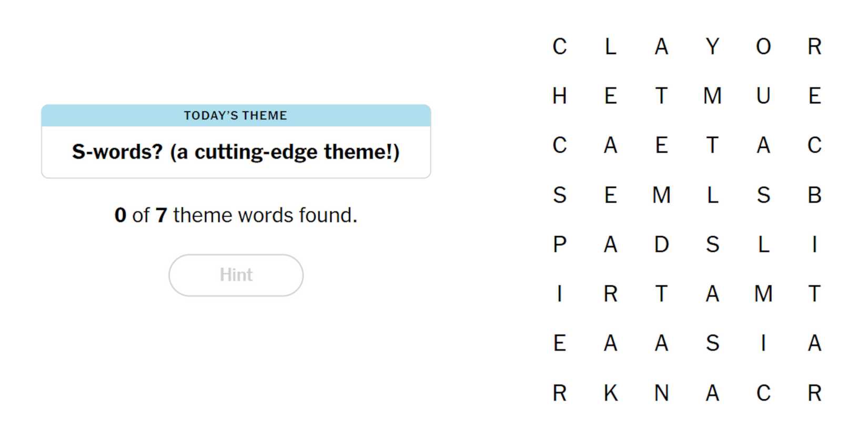Click the Today's Theme header
The width and height of the screenshot is (868, 434).
236,116
